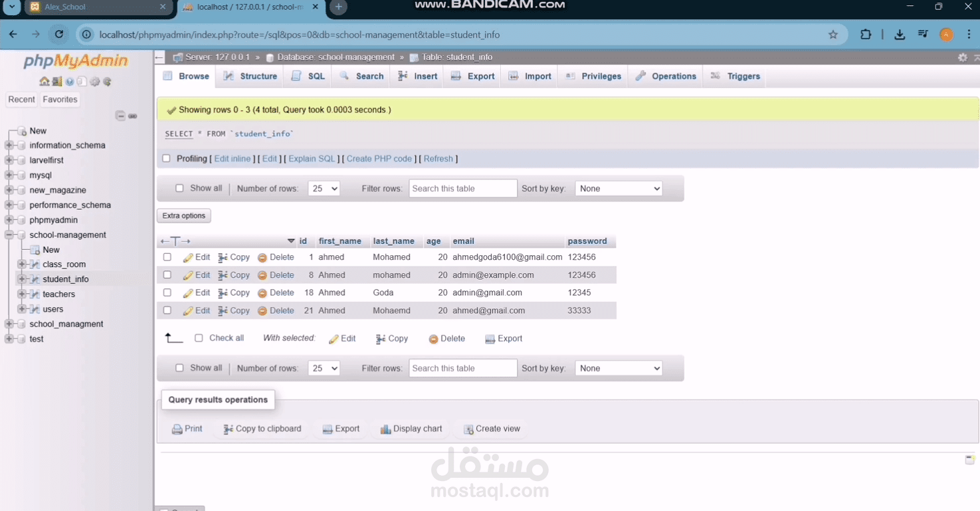Viewport: 980px width, 511px height.
Task: Open the Structure tab
Action: 250,76
